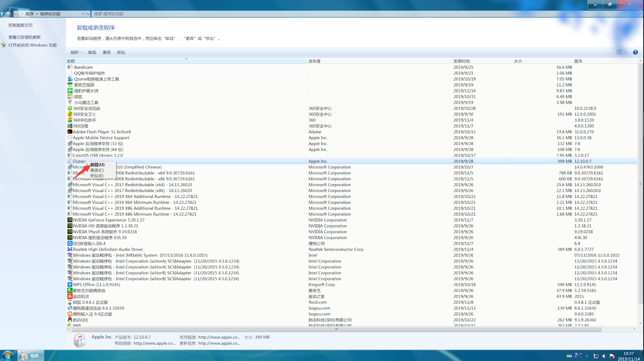This screenshot has height=361, width=644.
Task: Click the back navigation arrow
Action: point(2,14)
